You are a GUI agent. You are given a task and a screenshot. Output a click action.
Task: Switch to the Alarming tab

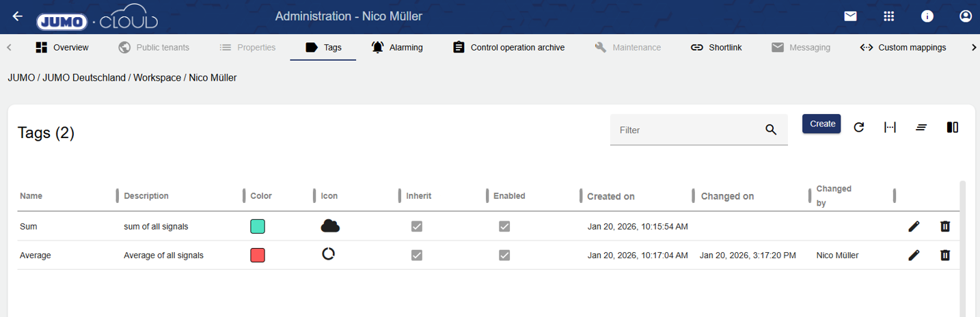point(396,47)
